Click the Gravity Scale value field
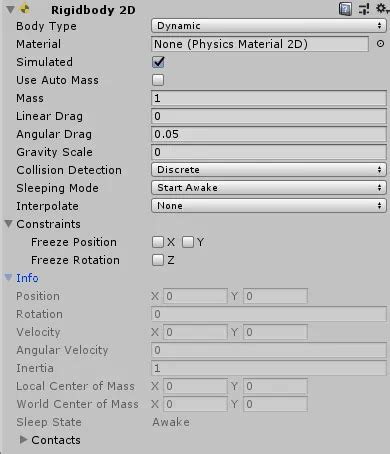The image size is (390, 454). [269, 152]
